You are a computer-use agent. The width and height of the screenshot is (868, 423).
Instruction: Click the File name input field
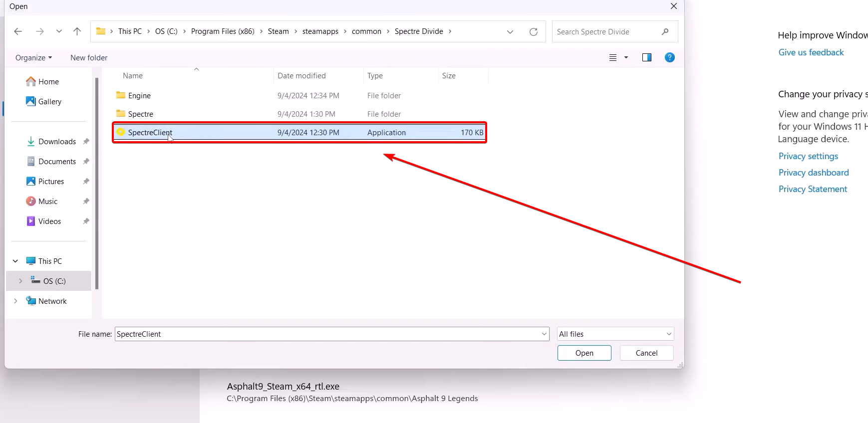tap(327, 334)
